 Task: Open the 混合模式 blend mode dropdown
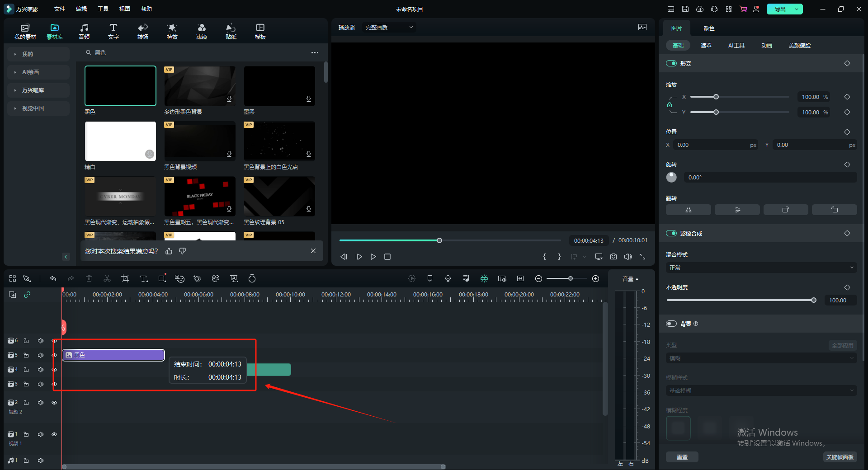coord(761,268)
